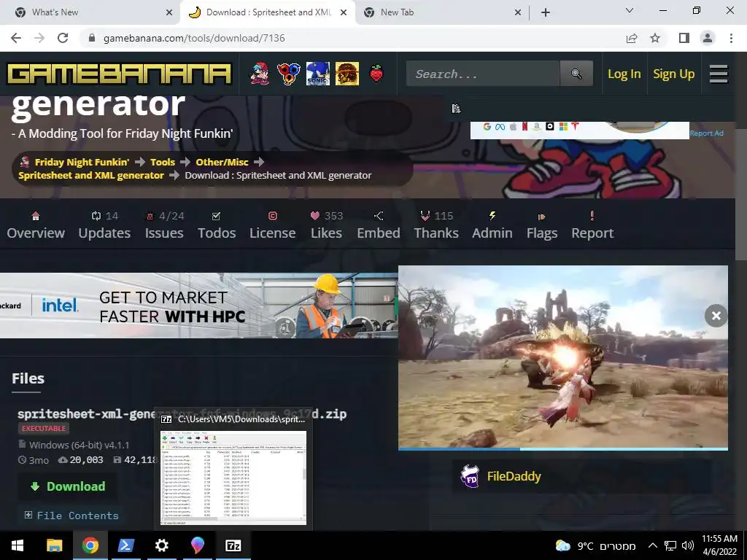This screenshot has height=560, width=747.
Task: Close the Download : Spritesheet tab
Action: 344,12
